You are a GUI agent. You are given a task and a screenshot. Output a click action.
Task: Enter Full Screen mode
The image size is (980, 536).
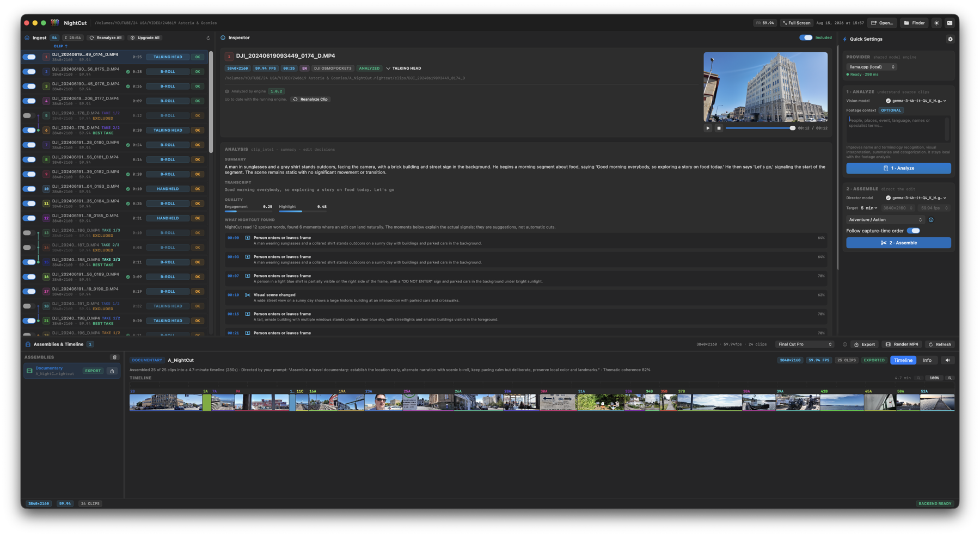[x=797, y=23]
